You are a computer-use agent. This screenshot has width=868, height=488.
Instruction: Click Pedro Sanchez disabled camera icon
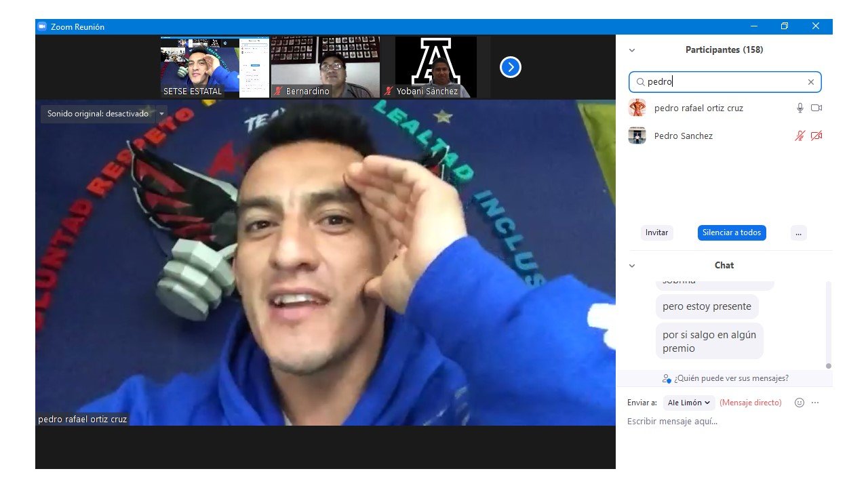(816, 136)
